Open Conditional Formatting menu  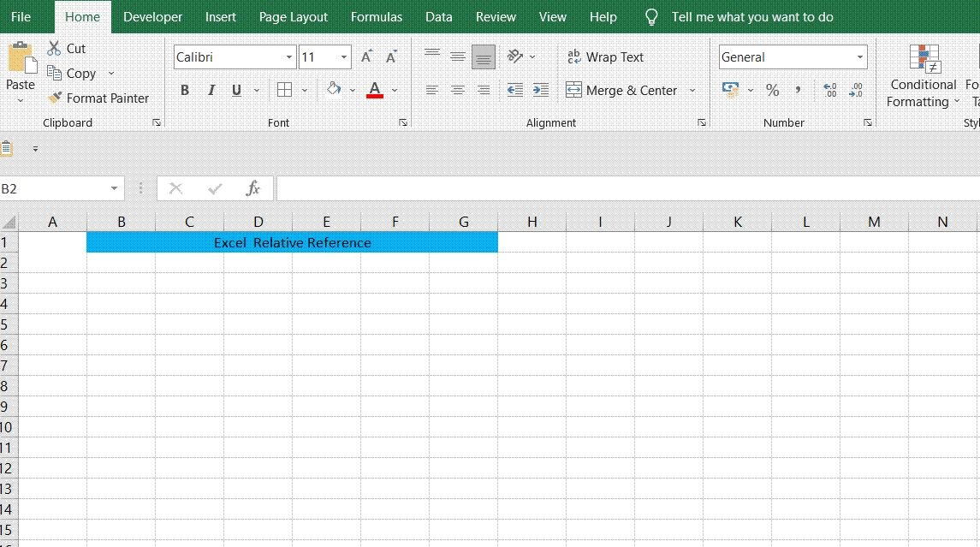click(x=924, y=75)
